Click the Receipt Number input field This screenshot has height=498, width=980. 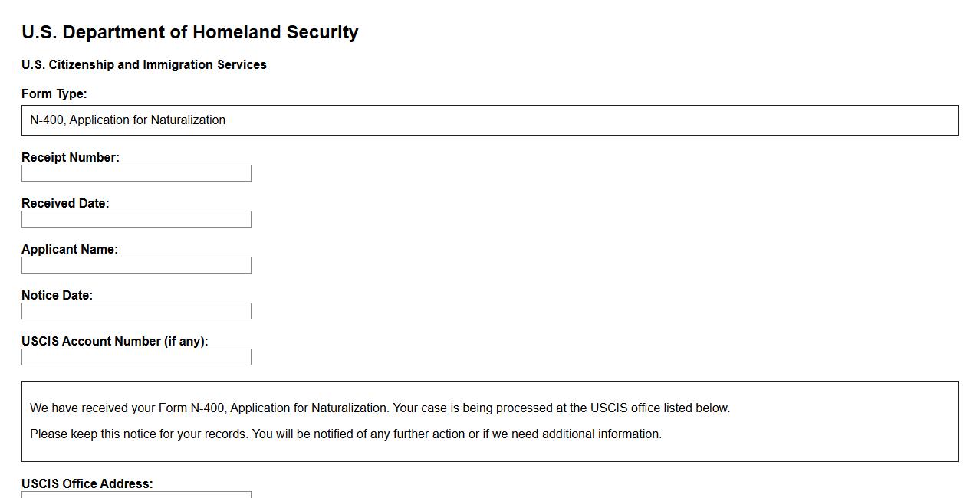(x=136, y=173)
